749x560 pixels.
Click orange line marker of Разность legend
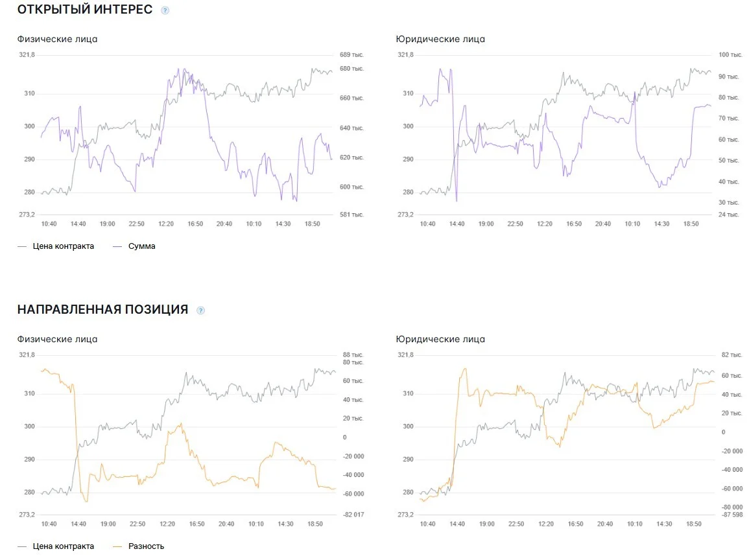pos(117,546)
